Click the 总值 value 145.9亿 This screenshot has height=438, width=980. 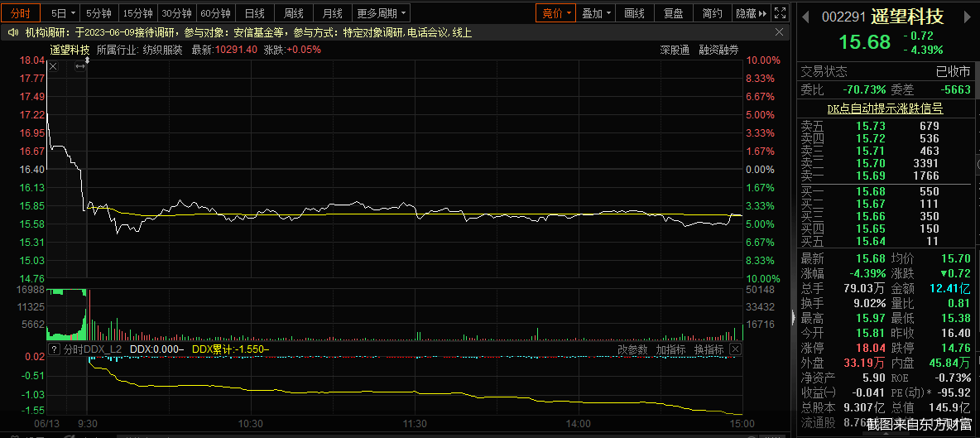pos(950,407)
